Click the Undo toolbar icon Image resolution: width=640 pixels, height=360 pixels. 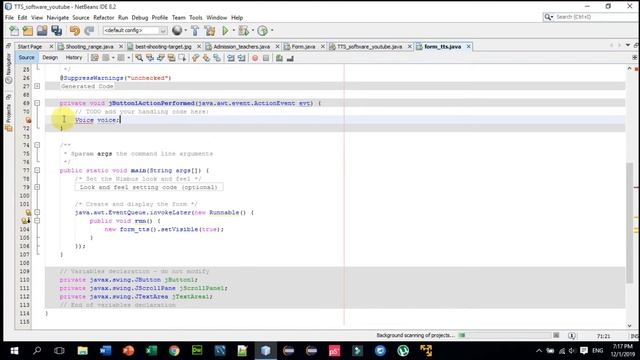point(75,31)
